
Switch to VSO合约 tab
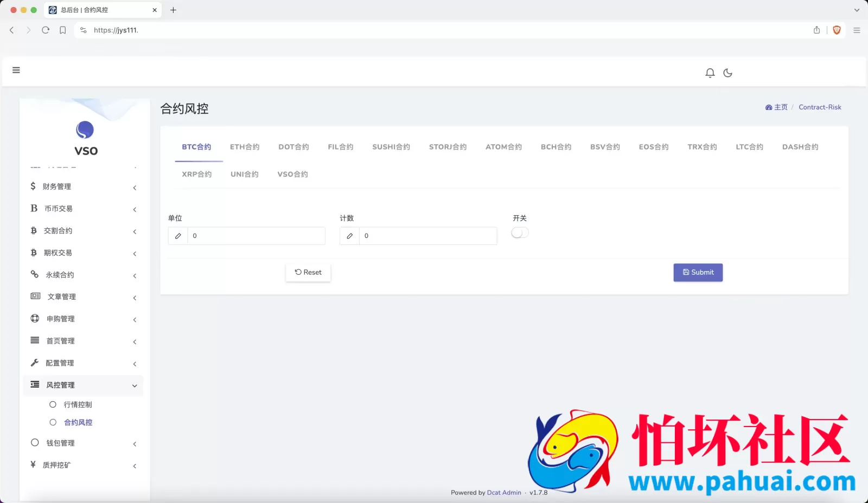click(x=292, y=174)
